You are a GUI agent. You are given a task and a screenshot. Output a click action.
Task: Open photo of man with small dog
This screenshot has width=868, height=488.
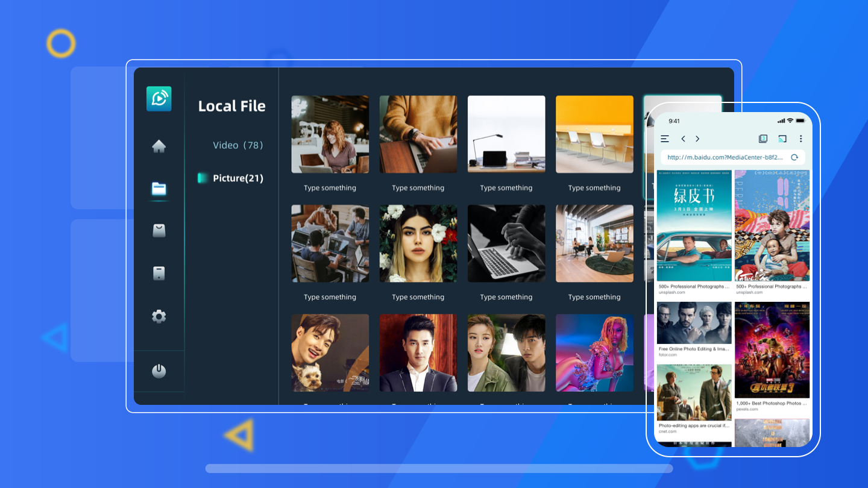[x=330, y=353]
